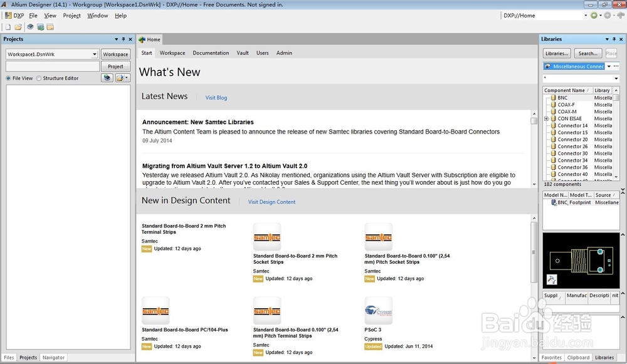Select the File View radio button
The height and width of the screenshot is (364, 627).
pos(8,78)
